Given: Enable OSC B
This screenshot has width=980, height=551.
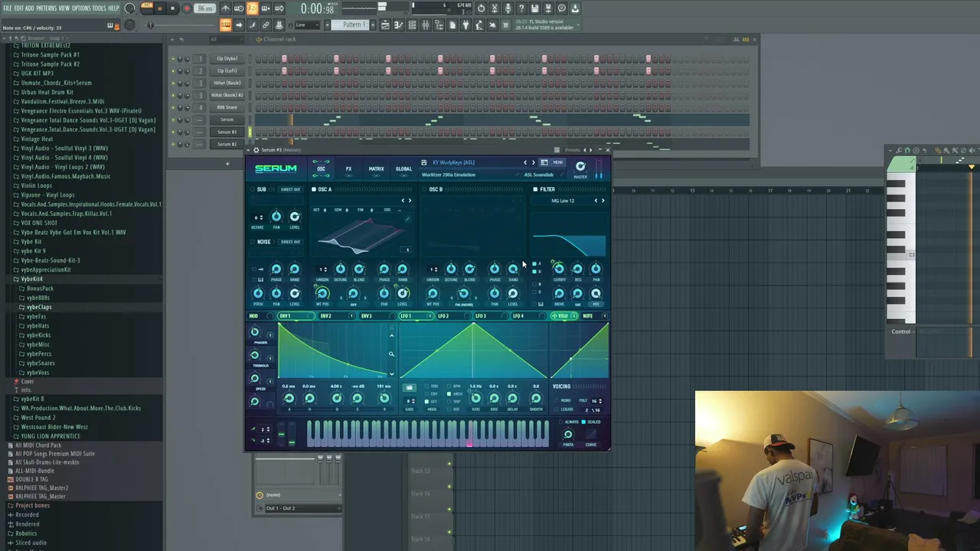Looking at the screenshot, I should [x=424, y=190].
